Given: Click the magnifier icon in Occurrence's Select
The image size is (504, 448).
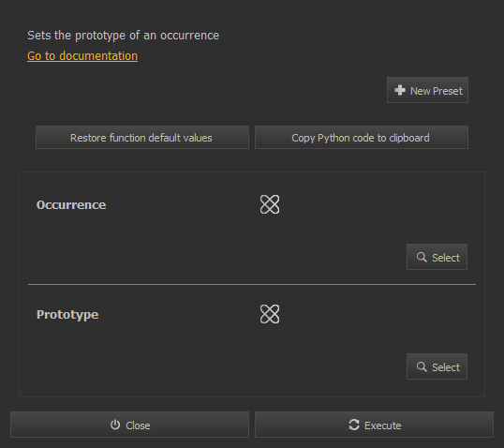Looking at the screenshot, I should tap(422, 257).
